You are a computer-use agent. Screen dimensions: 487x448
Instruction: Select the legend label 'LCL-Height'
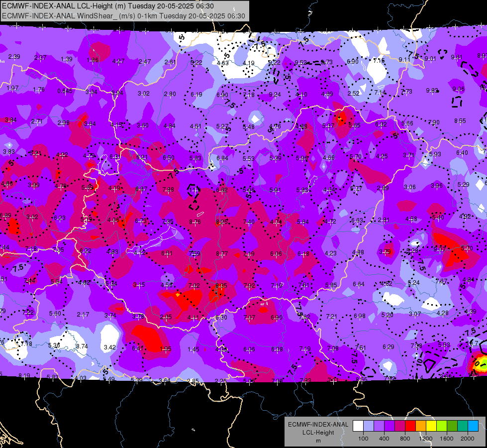click(x=318, y=433)
